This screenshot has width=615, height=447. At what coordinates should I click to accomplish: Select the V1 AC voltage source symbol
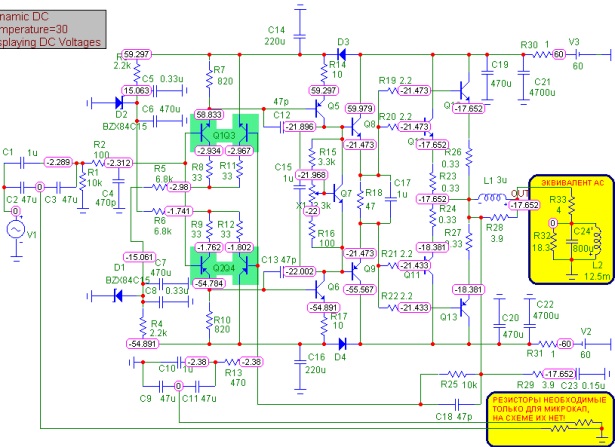[x=16, y=230]
